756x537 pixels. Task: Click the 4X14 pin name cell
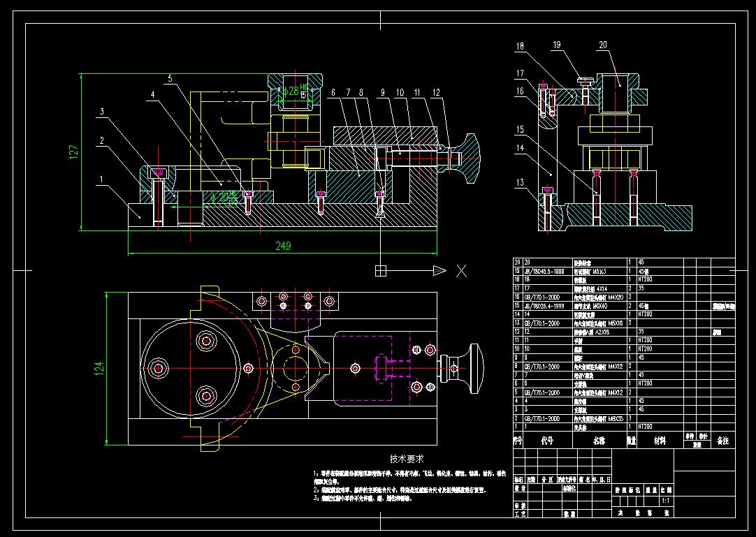click(599, 288)
